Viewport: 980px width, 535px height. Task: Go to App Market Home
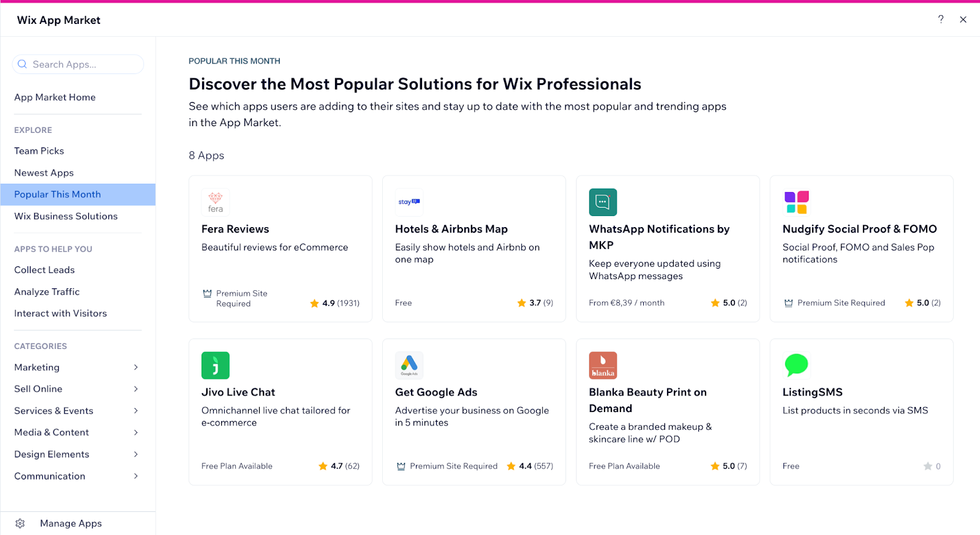click(55, 97)
